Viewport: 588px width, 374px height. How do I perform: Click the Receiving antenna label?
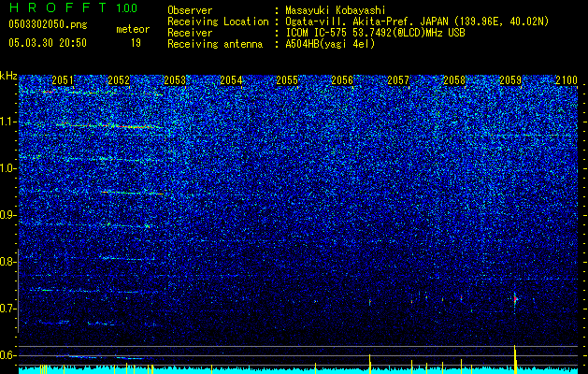(215, 44)
